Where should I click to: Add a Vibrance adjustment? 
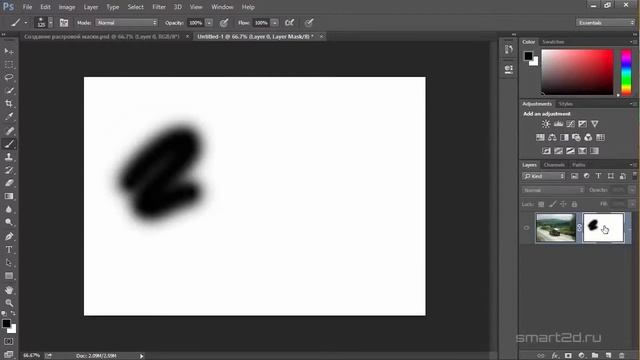click(x=595, y=124)
